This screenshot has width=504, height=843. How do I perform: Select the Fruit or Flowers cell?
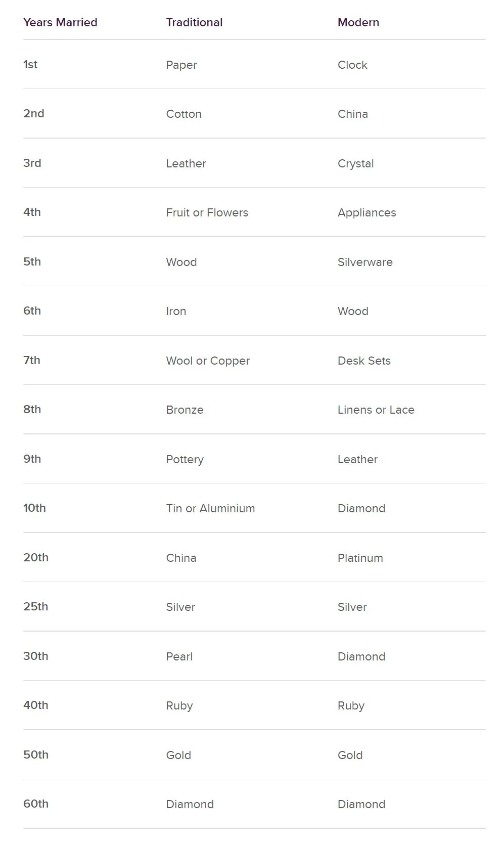click(207, 212)
